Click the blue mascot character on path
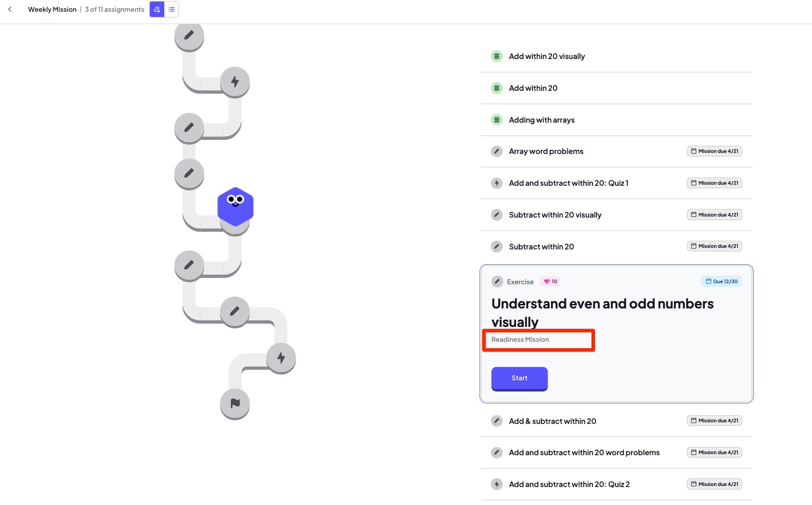This screenshot has height=505, width=812. point(235,206)
